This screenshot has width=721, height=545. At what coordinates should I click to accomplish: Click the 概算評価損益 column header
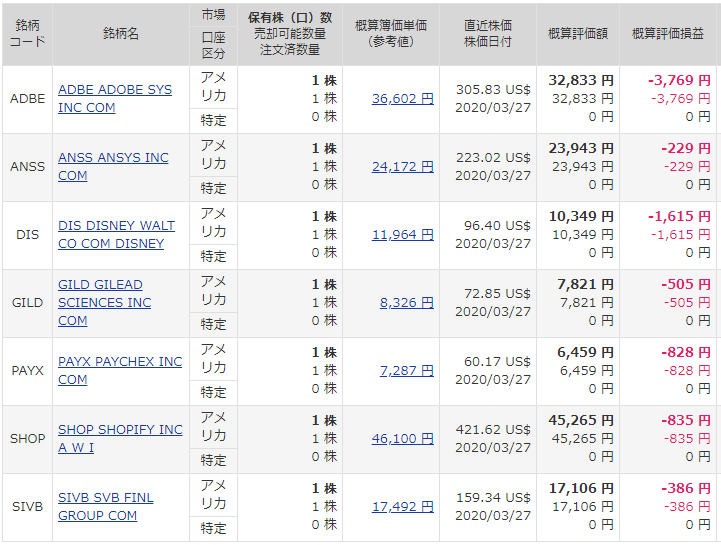coord(668,33)
